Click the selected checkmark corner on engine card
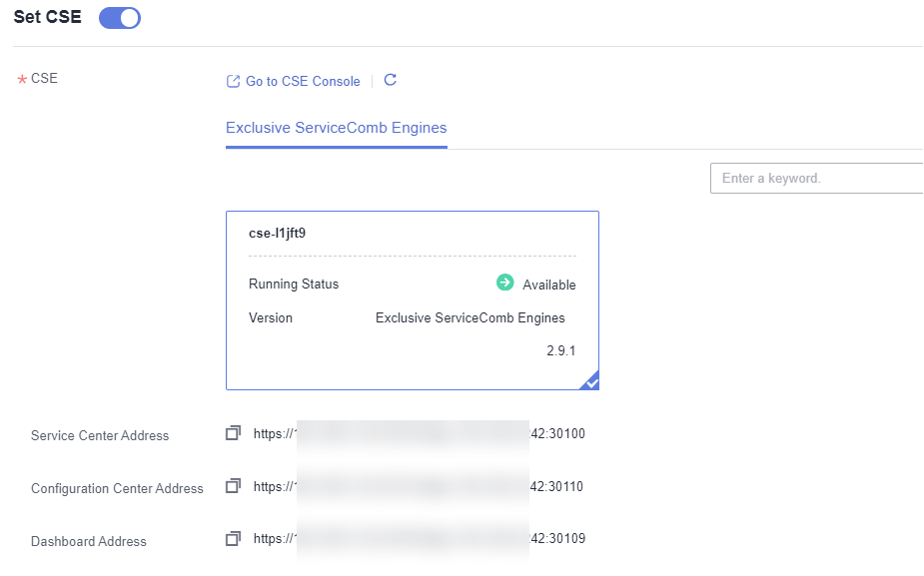Screen dimensions: 924x576 [590, 381]
